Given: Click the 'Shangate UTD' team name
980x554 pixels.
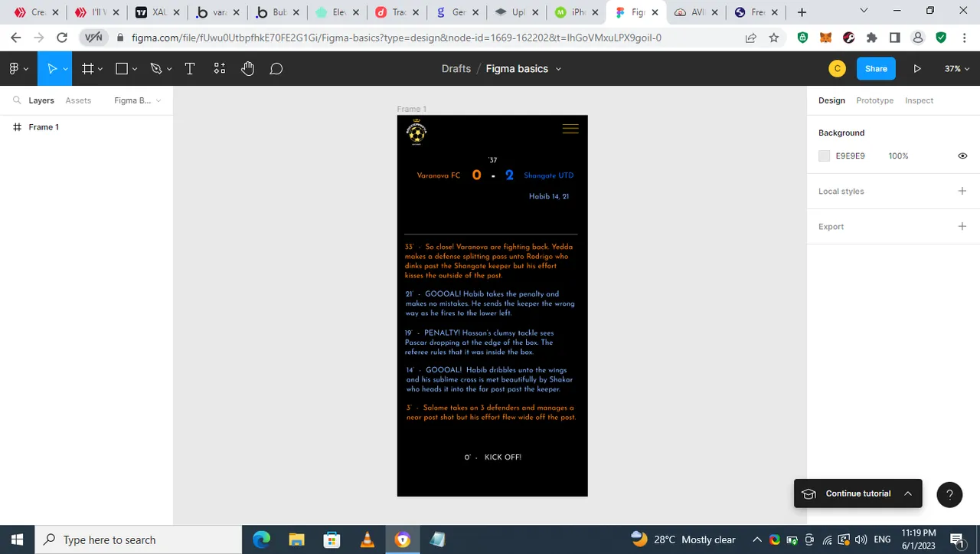Looking at the screenshot, I should [548, 175].
